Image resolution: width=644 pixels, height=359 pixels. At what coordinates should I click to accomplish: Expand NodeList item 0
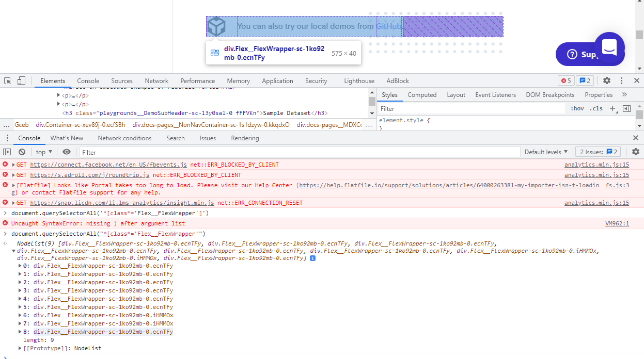(x=20, y=266)
